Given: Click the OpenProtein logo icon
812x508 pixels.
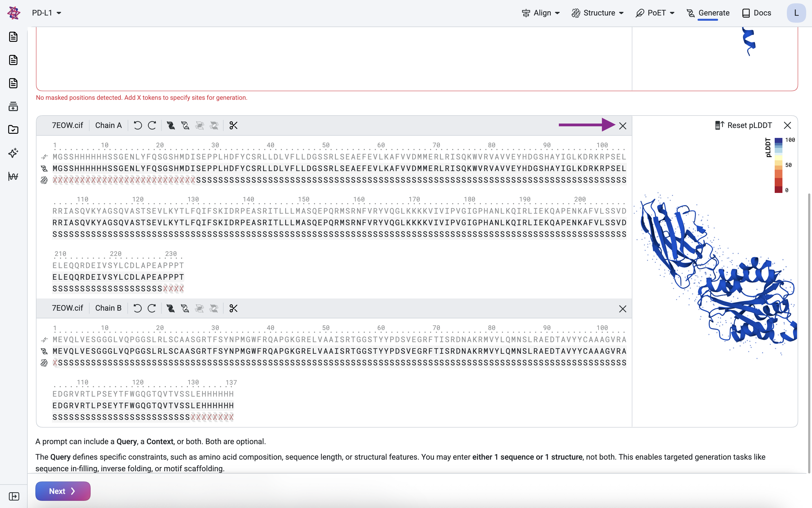Looking at the screenshot, I should click(14, 13).
